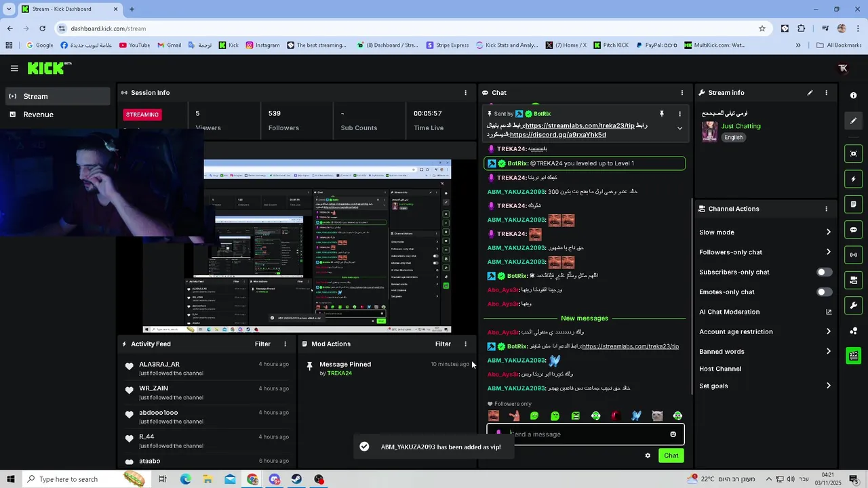The width and height of the screenshot is (868, 488).
Task: Open Activity Feed three-dot menu
Action: [x=285, y=344]
